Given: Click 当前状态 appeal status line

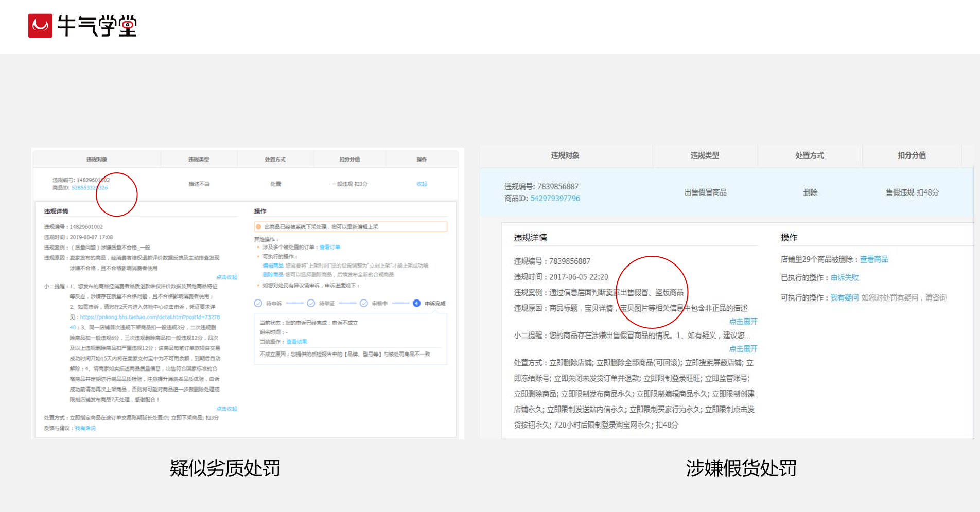Looking at the screenshot, I should (309, 323).
